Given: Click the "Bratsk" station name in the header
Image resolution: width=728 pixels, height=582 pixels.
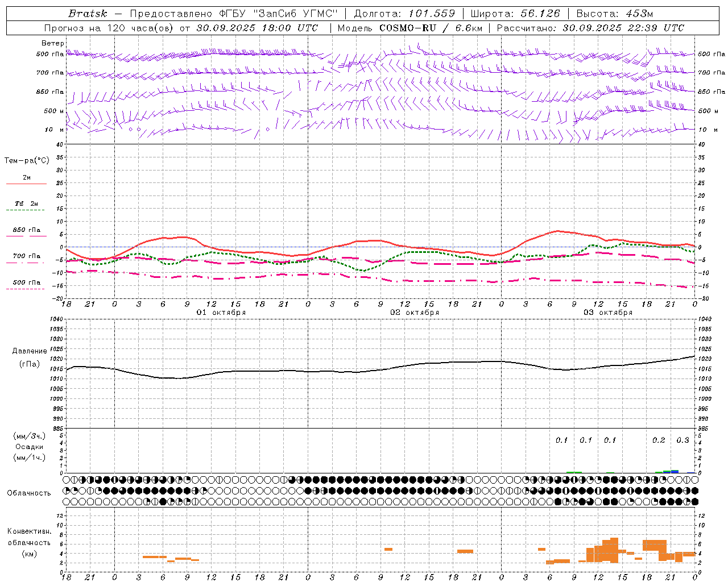Looking at the screenshot, I should (x=88, y=14).
